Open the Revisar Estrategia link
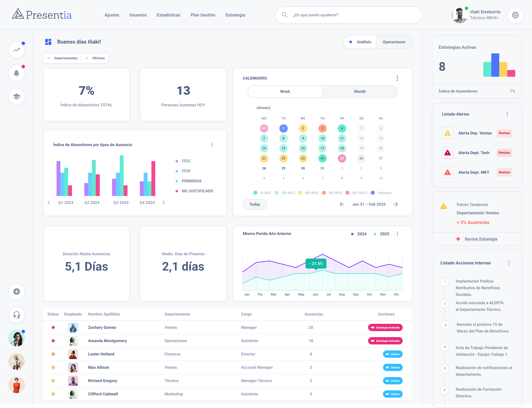Viewport: 532px width, 408px height. tap(481, 239)
